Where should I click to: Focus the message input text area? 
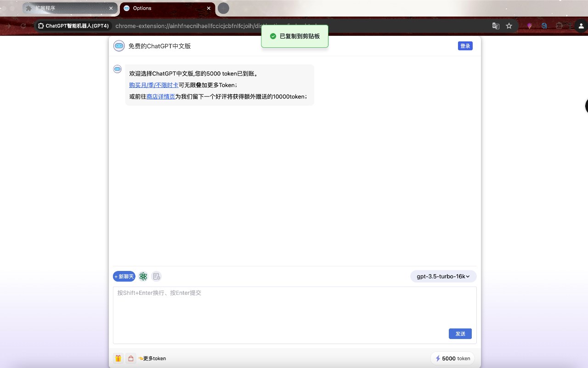[294, 315]
